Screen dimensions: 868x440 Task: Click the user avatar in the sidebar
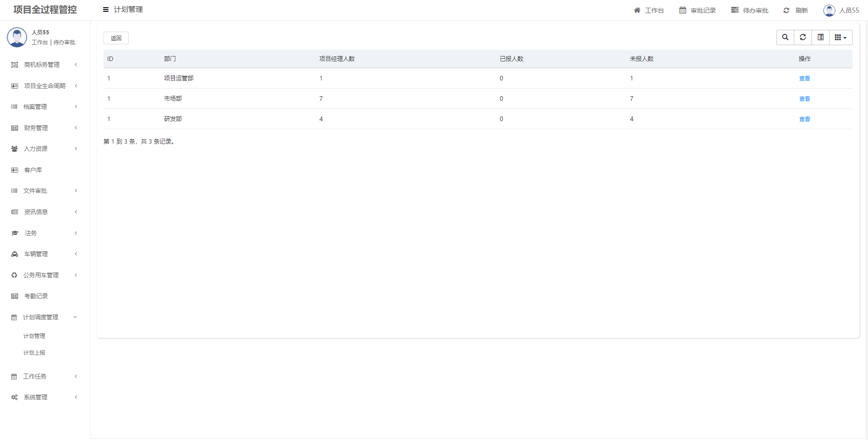coord(17,37)
